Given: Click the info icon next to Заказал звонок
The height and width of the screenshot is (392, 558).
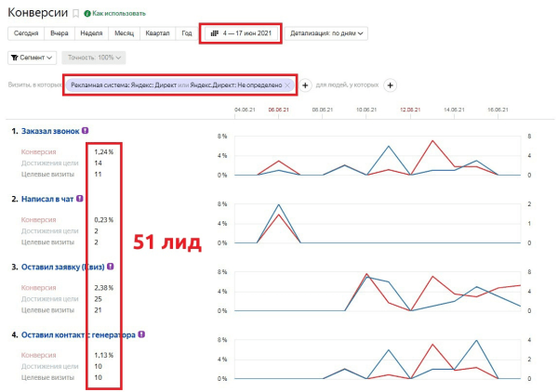Looking at the screenshot, I should (x=86, y=131).
